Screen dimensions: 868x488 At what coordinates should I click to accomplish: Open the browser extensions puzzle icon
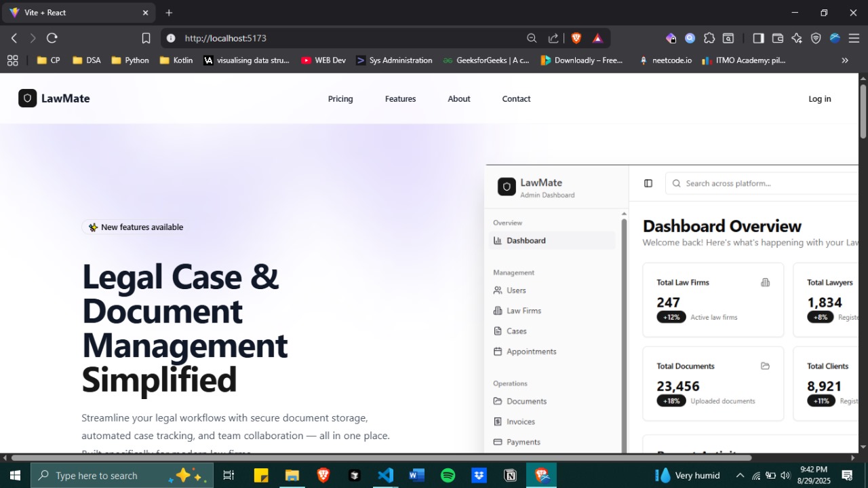click(709, 39)
